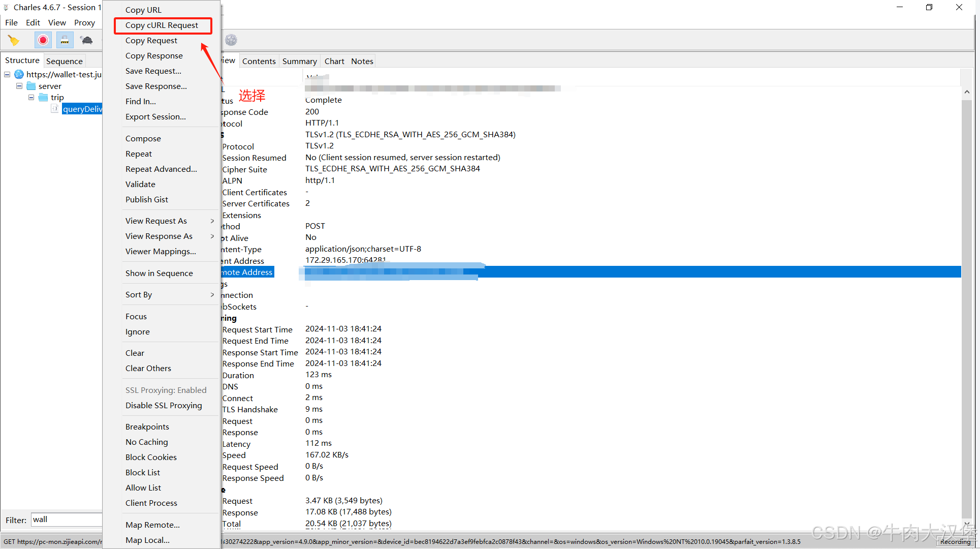Viewport: 980px width, 549px height.
Task: Toggle Block Cookies in context menu
Action: tap(151, 457)
